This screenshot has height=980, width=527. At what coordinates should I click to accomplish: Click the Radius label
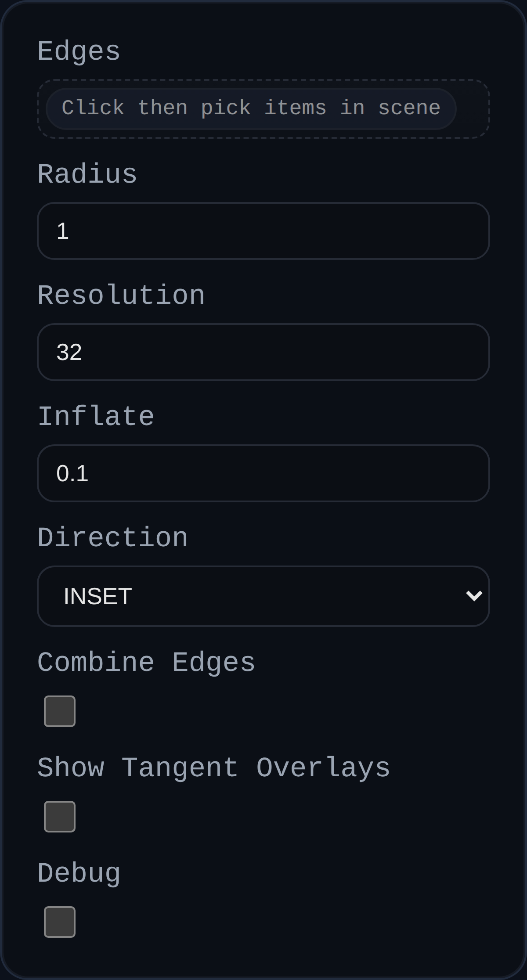tap(87, 173)
